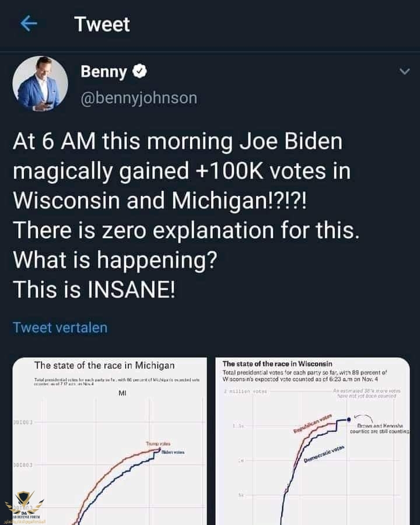Click the verified badge beside Benny
This screenshot has width=420, height=525.
[139, 72]
